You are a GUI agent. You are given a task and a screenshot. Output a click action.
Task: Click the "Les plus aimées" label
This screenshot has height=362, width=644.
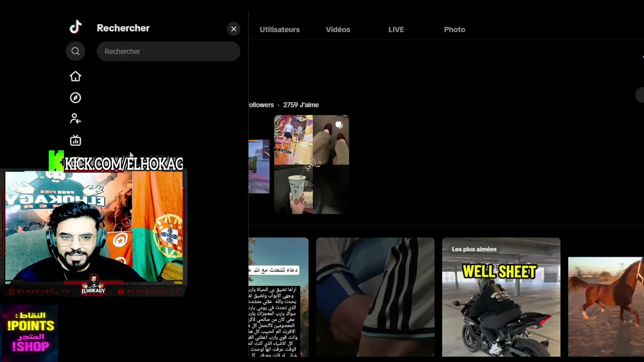coord(474,249)
